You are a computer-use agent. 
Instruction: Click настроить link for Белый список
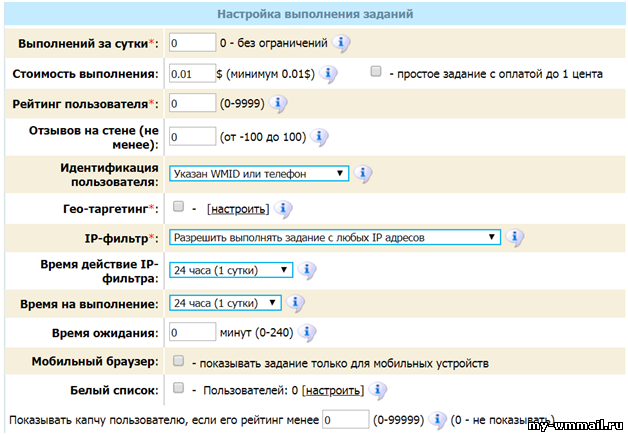click(x=333, y=391)
